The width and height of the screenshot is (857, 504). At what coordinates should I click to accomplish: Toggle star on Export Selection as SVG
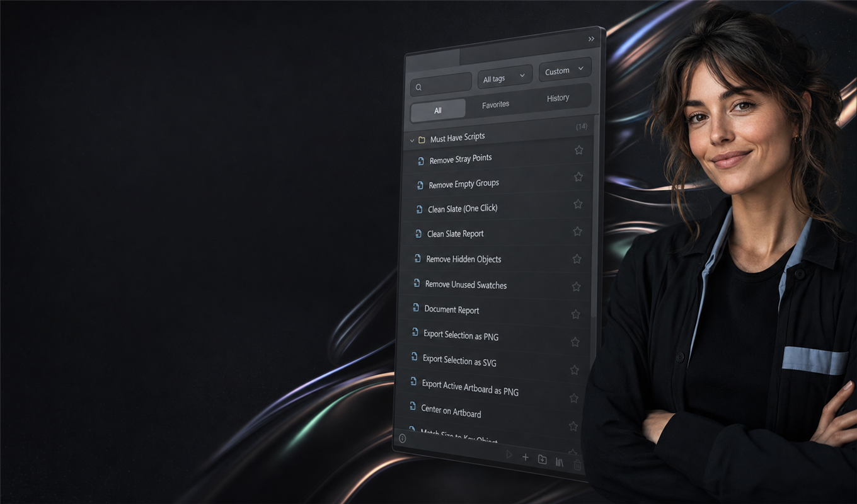click(574, 370)
